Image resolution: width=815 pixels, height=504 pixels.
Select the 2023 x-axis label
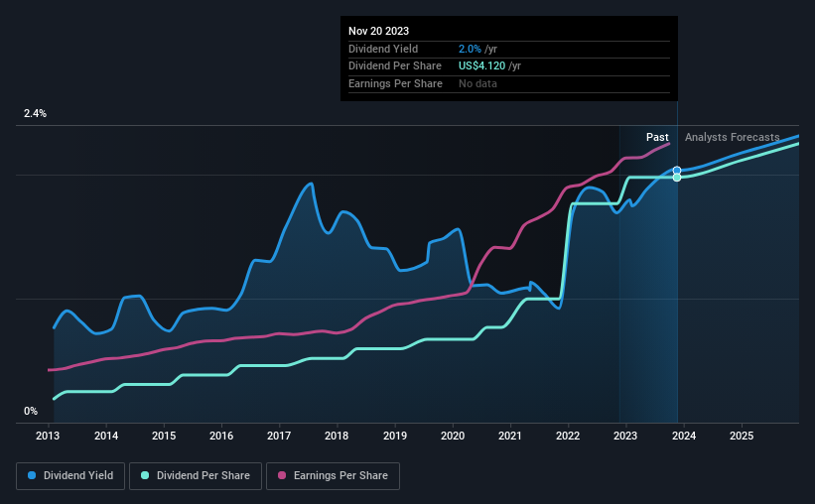[625, 436]
